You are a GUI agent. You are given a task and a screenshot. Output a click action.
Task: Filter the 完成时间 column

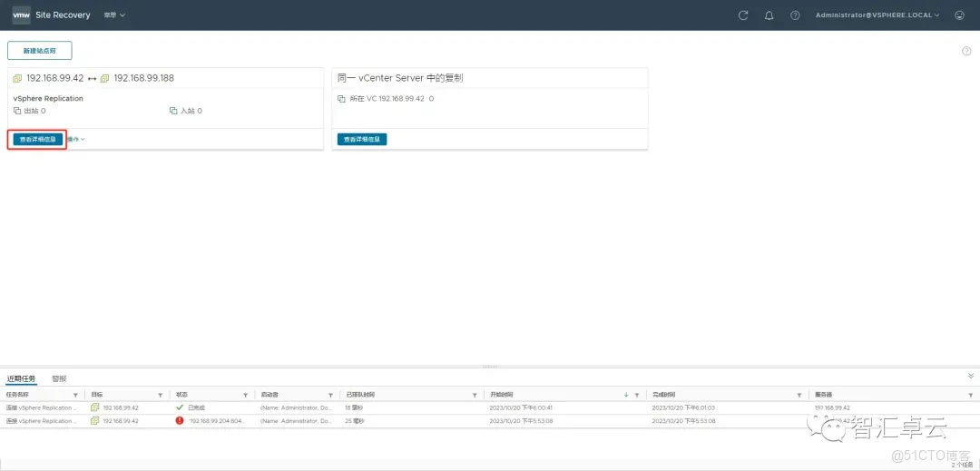(799, 396)
